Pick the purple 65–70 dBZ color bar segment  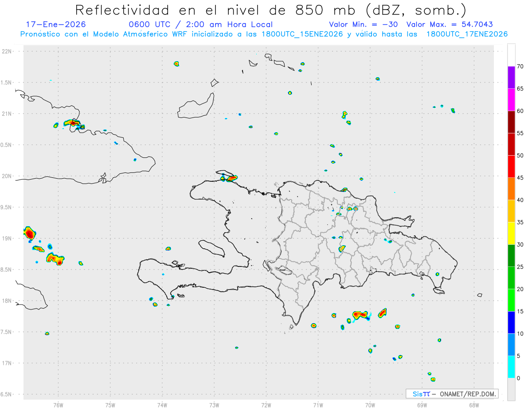(x=511, y=77)
